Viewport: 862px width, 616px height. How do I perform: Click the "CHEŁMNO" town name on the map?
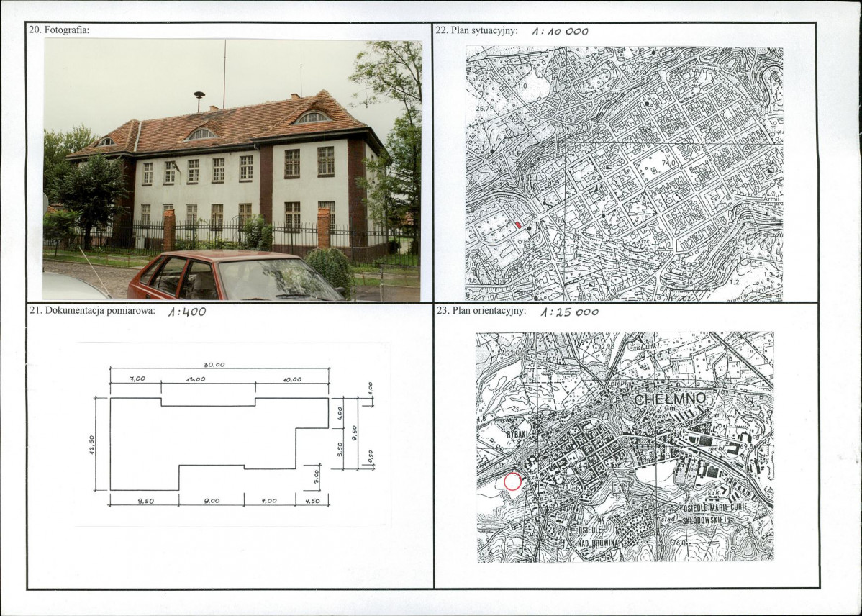coord(670,399)
